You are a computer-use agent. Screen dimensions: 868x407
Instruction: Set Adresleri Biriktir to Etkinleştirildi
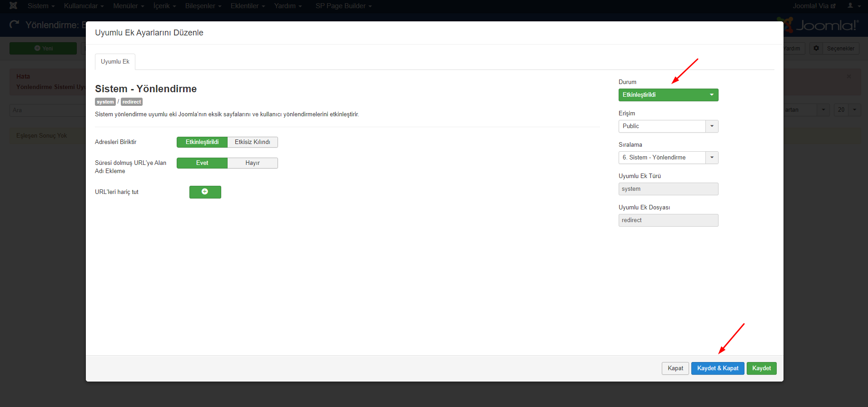point(202,142)
